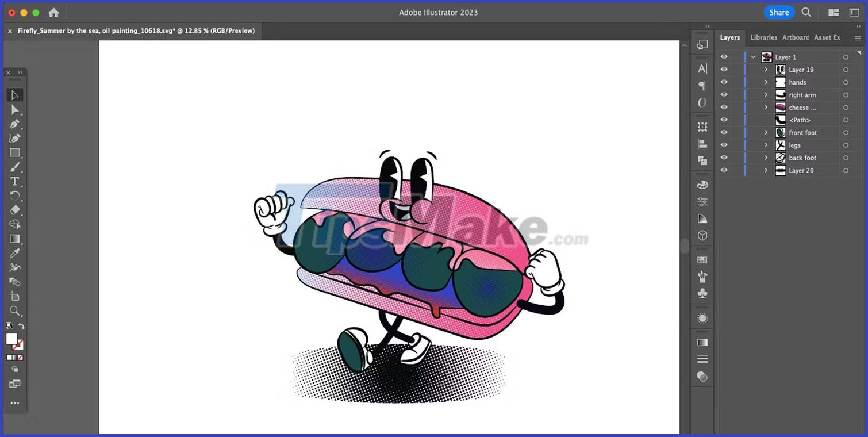This screenshot has width=868, height=437.
Task: Collapse the Layer 1 group
Action: point(753,56)
